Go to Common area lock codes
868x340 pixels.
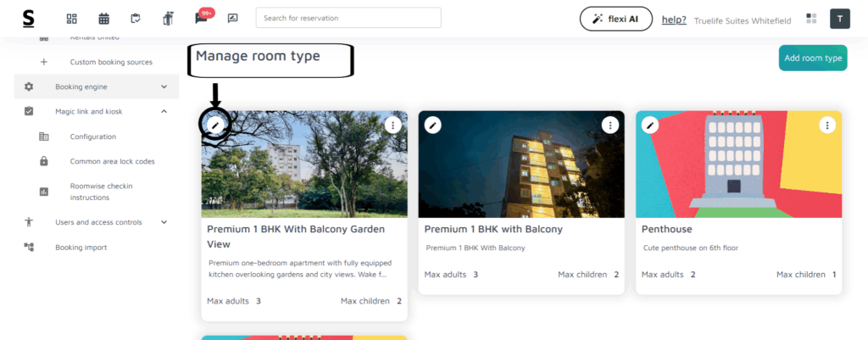(112, 161)
